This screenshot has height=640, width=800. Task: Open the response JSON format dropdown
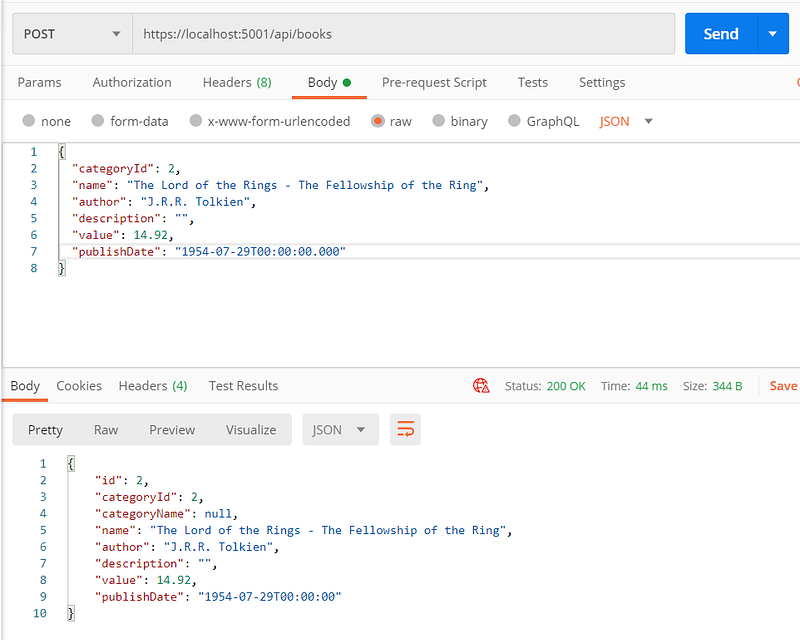tap(340, 430)
